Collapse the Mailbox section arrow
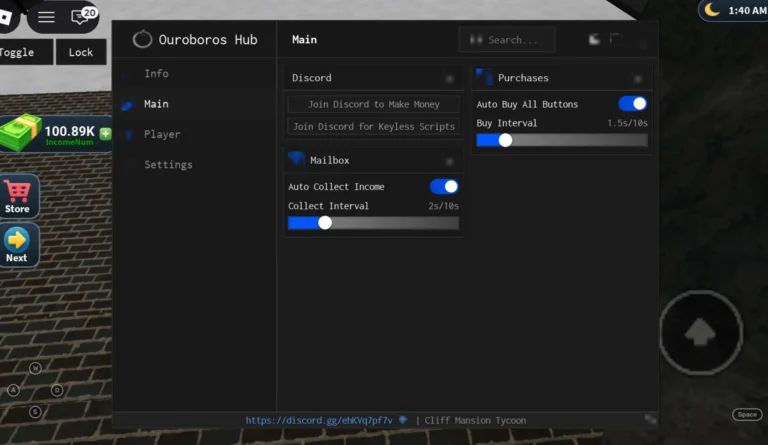This screenshot has height=445, width=768. pos(449,161)
